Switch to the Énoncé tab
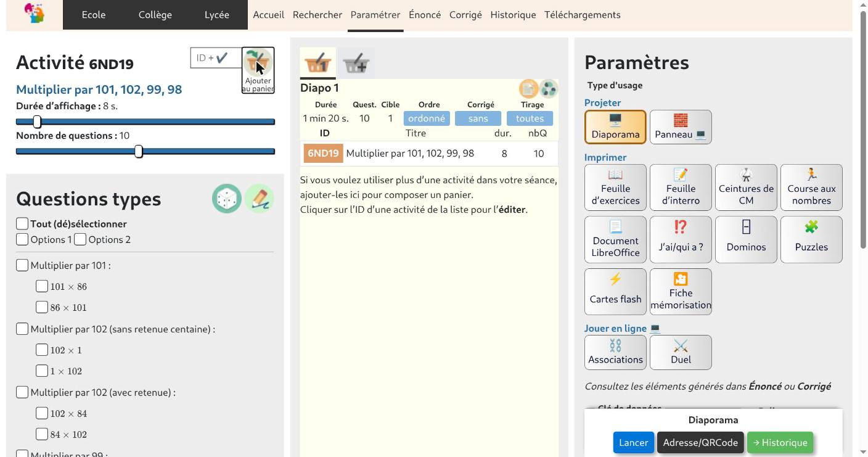868x457 pixels. coord(425,15)
